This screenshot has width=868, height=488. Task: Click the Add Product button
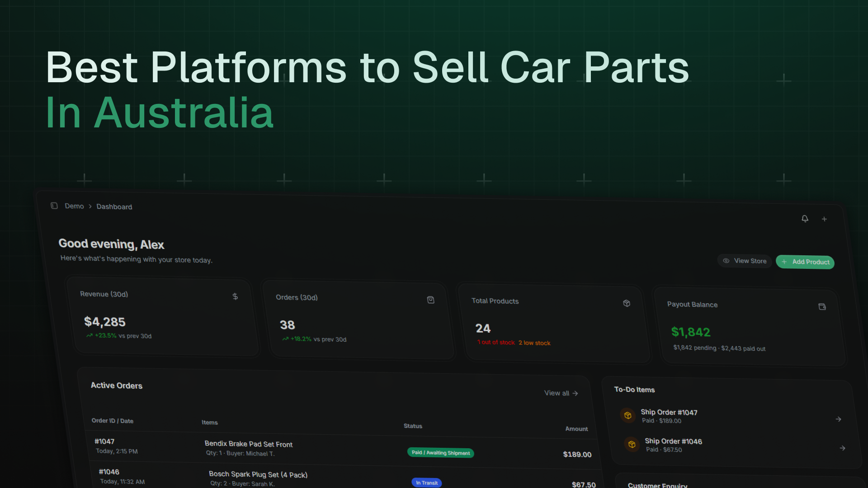[x=805, y=262]
